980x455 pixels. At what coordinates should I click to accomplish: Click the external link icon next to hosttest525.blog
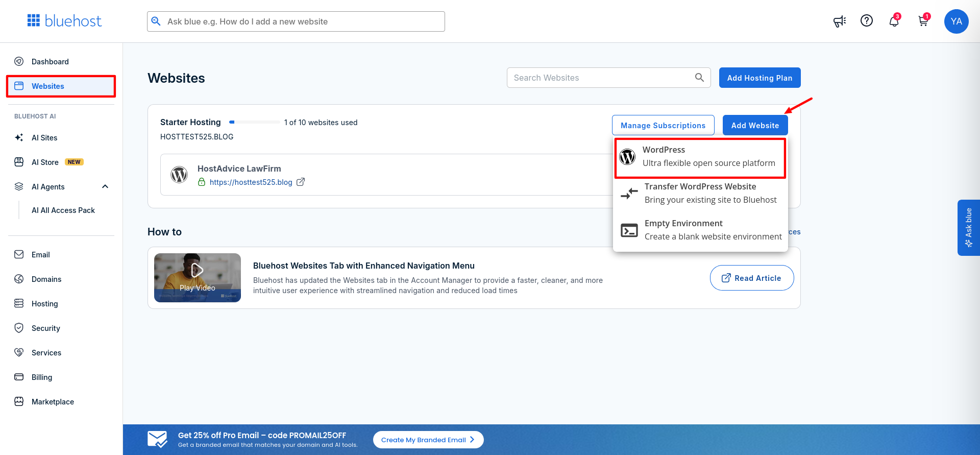click(301, 182)
